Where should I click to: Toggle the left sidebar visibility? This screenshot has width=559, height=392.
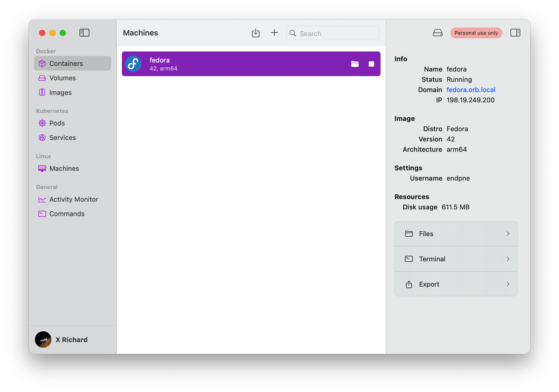tap(84, 33)
